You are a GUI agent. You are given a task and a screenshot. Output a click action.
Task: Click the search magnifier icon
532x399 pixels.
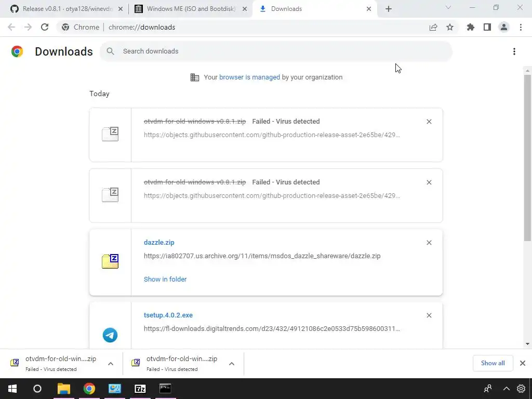[x=110, y=51]
